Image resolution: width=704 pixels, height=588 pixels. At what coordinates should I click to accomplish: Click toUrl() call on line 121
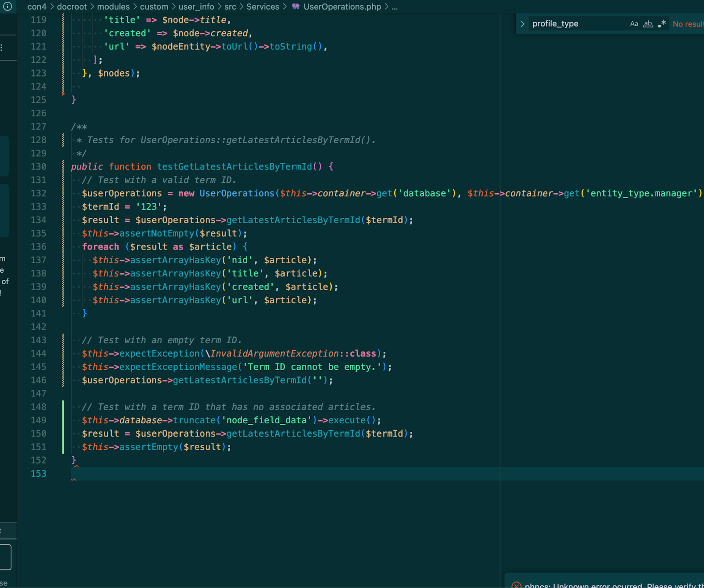240,47
